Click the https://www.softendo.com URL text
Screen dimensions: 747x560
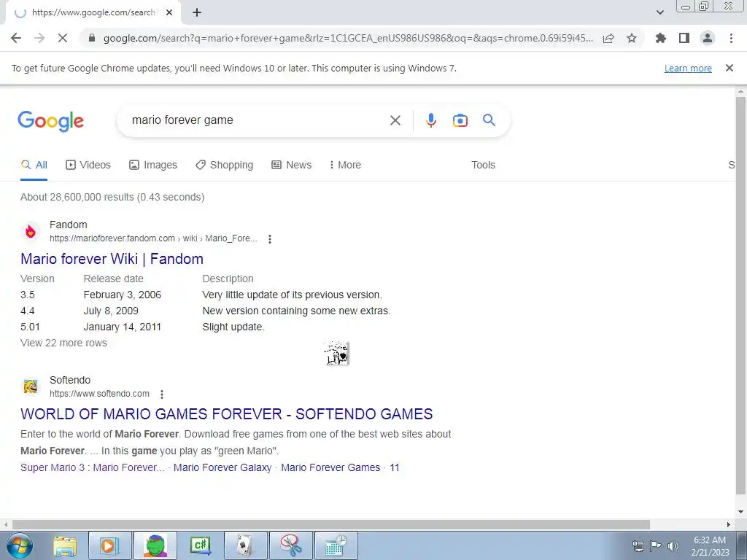pyautogui.click(x=99, y=394)
